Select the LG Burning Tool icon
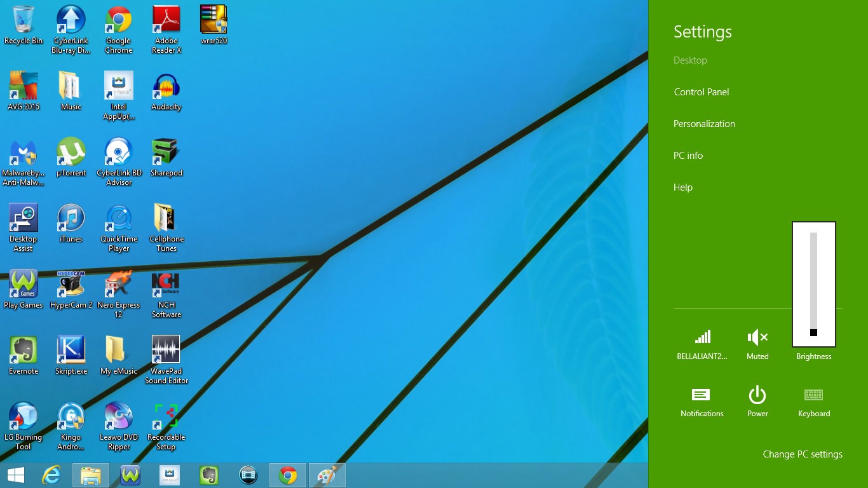This screenshot has width=868, height=488. (x=24, y=426)
